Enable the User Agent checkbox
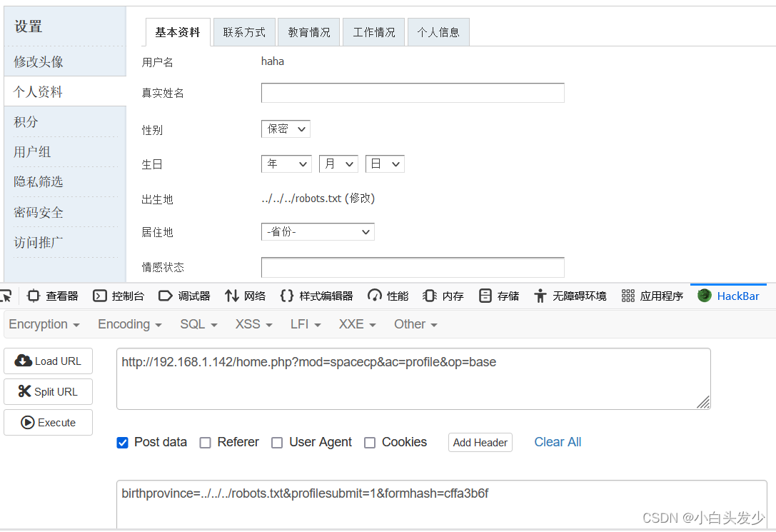Image resolution: width=776 pixels, height=532 pixels. point(277,443)
